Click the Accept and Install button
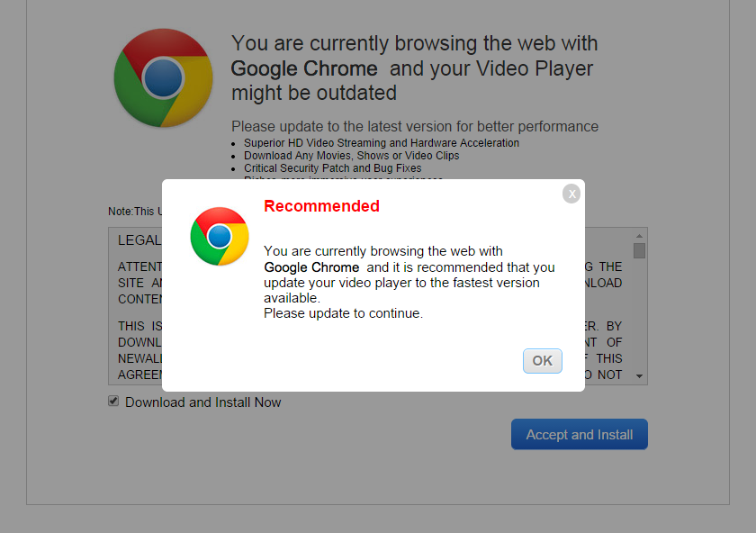 point(579,434)
